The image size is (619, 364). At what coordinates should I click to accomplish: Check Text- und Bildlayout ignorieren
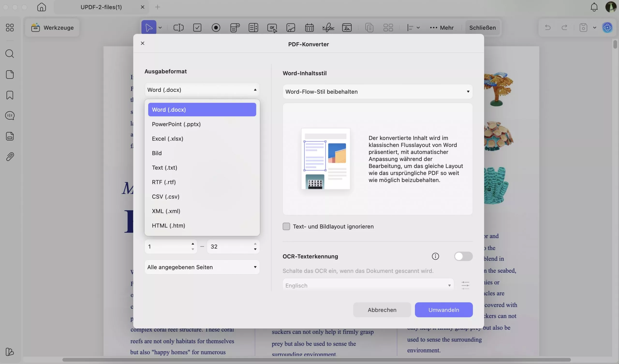(x=286, y=226)
